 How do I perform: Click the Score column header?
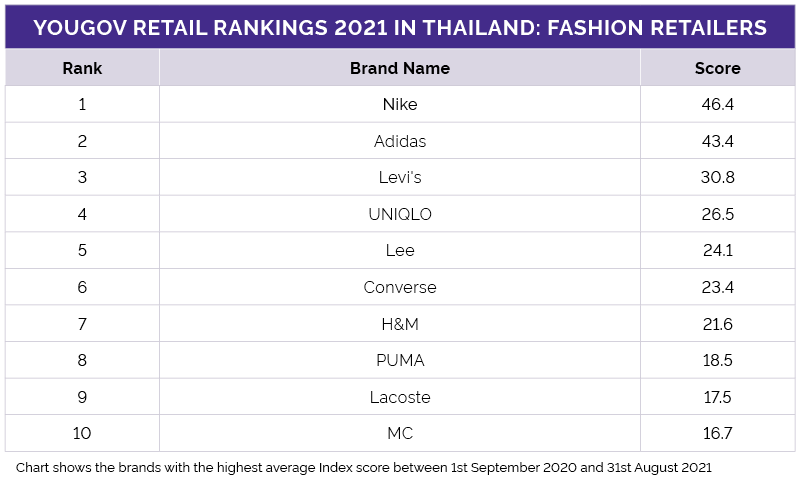[x=717, y=68]
